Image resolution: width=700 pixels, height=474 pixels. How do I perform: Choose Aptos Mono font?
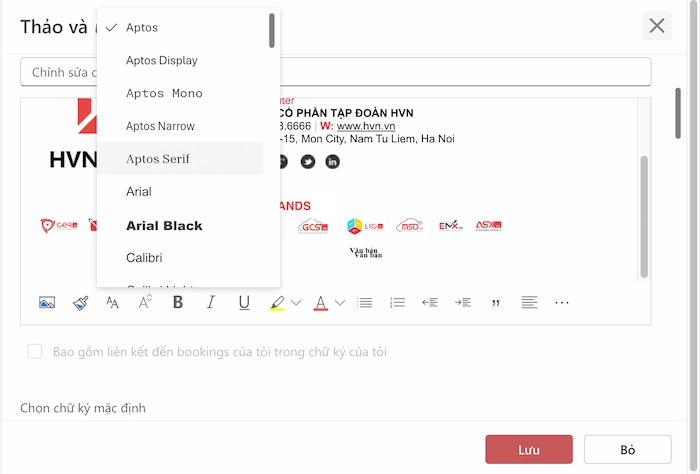180,93
